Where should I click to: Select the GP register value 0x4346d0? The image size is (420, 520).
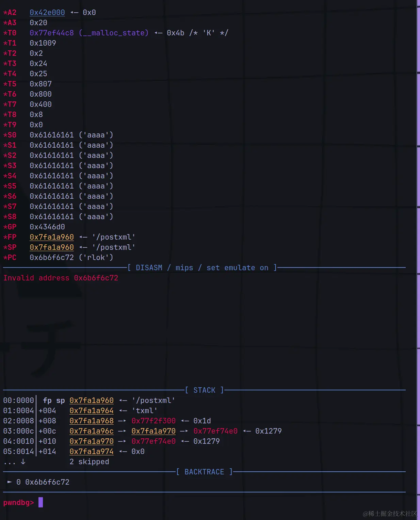[x=47, y=227]
